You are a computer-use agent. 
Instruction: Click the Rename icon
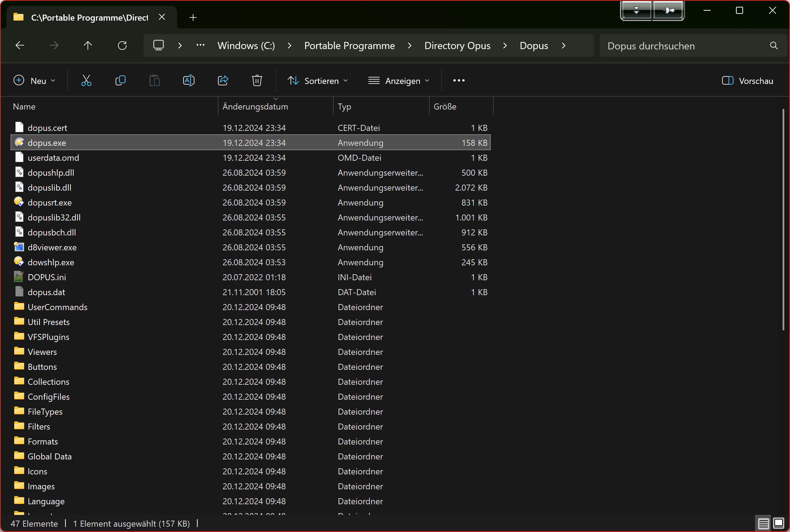[189, 81]
